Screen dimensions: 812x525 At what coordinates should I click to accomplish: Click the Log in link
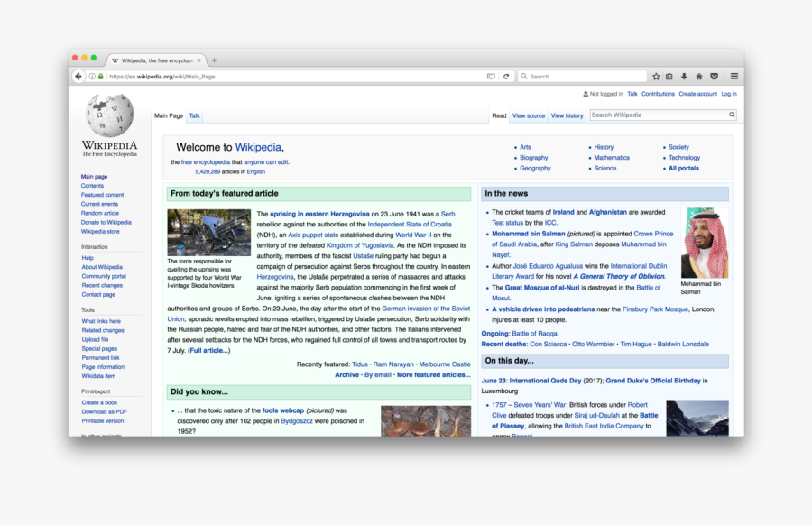[728, 93]
